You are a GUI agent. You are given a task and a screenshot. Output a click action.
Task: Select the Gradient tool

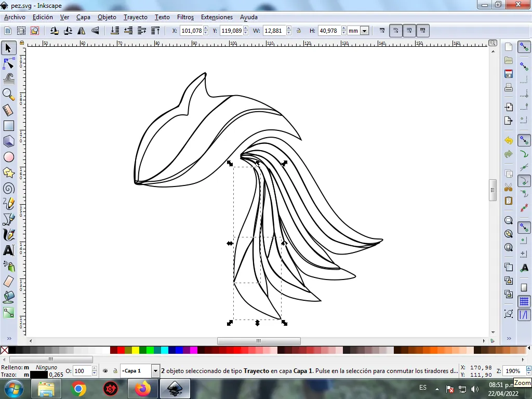point(8,312)
